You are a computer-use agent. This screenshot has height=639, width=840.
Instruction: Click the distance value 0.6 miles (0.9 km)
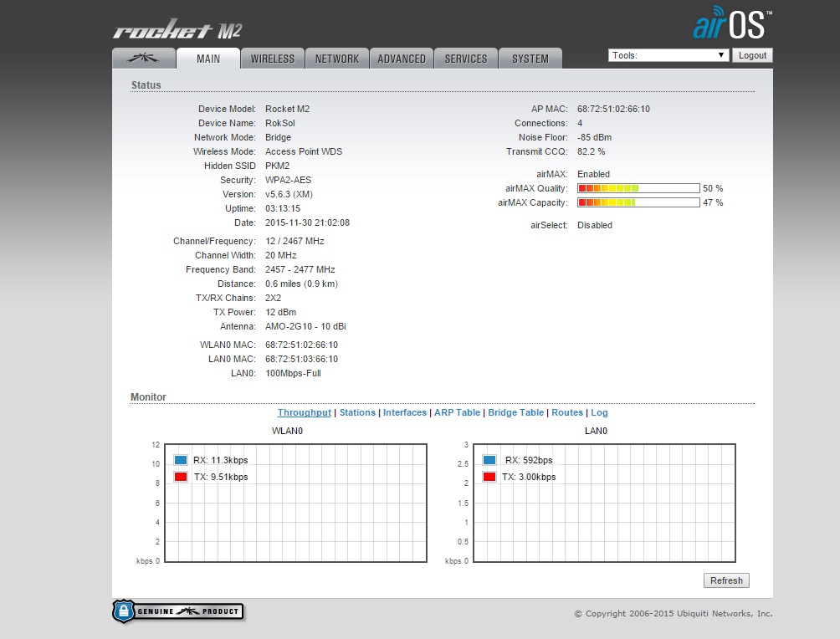(x=301, y=284)
